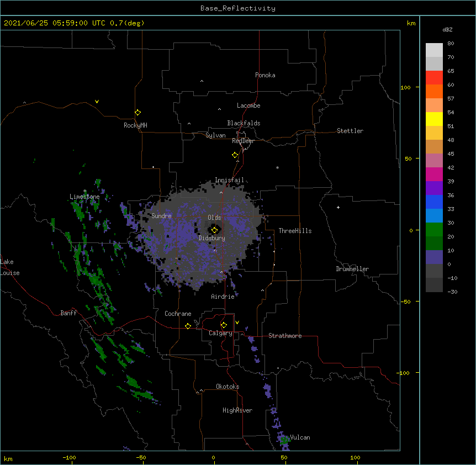This screenshot has width=476, height=465.
Task: Click the white plus marker west of Drumheller
Action: tap(338, 207)
